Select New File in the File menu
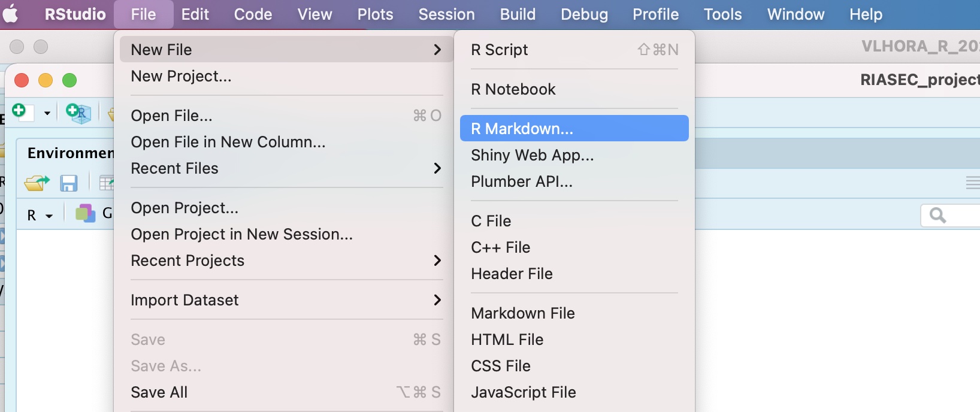Image resolution: width=980 pixels, height=412 pixels. point(286,50)
